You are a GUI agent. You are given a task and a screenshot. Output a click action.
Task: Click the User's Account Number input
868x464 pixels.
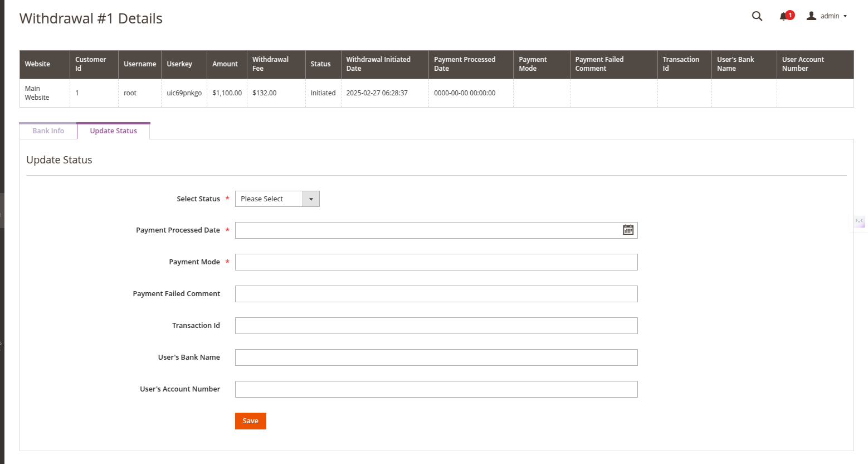[436, 389]
